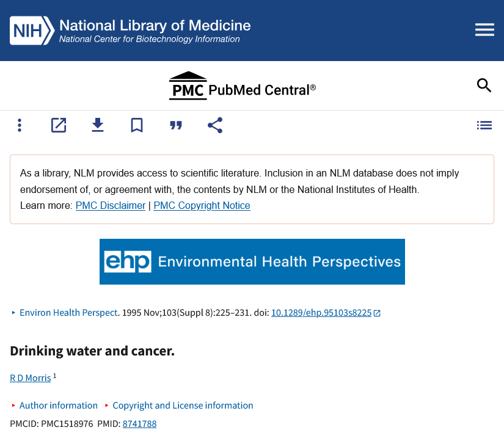The width and height of the screenshot is (504, 444).
Task: Click the 1995 Nov;103(Suppl 8):225–231 citation text
Action: [186, 313]
